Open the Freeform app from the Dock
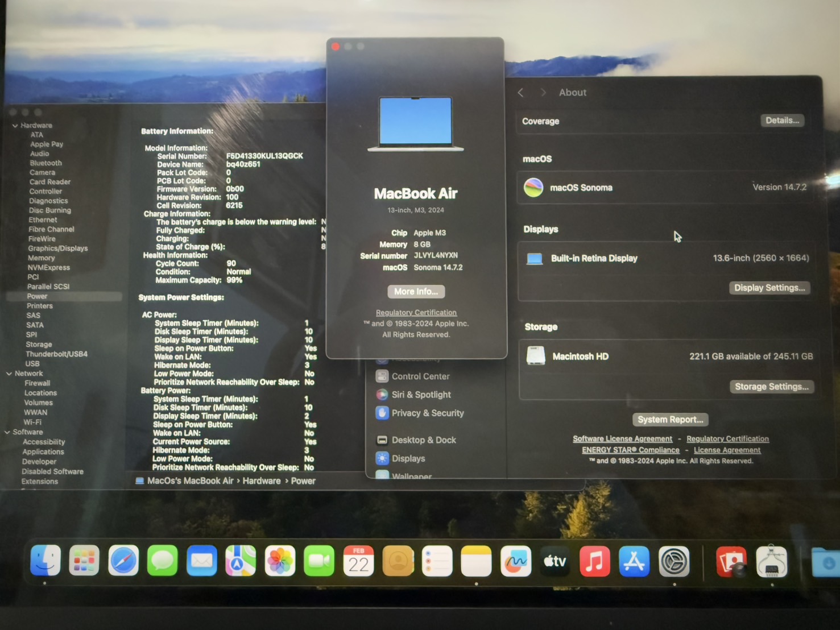The image size is (840, 630). [x=515, y=561]
